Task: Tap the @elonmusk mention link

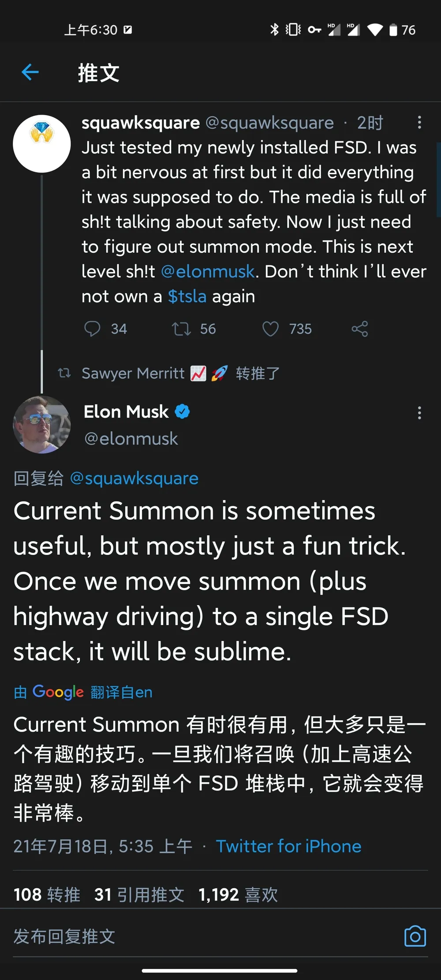Action: coord(208,272)
